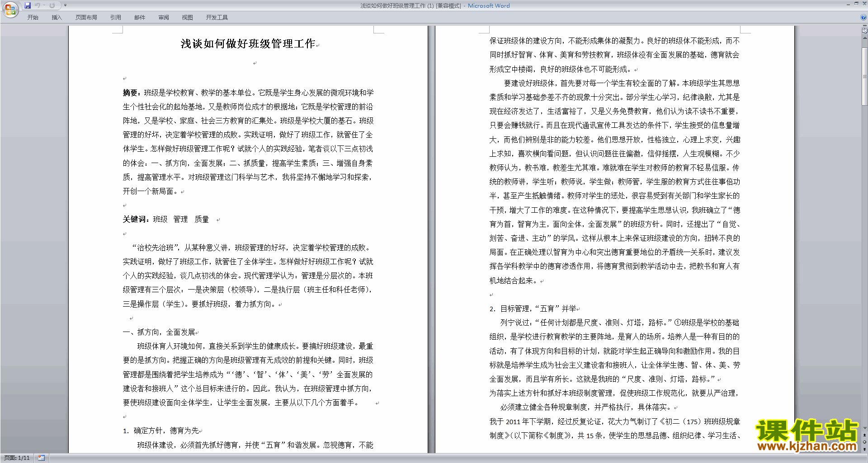Go to next page double-arrow button
Screen dimensions: 868x463
pos(865,449)
